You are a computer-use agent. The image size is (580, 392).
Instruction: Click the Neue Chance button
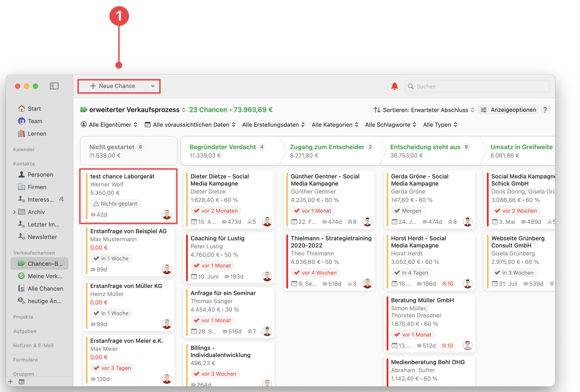113,86
